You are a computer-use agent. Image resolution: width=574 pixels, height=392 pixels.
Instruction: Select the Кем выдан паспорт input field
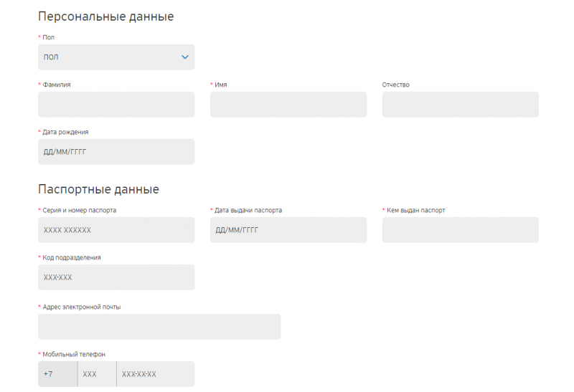[460, 230]
